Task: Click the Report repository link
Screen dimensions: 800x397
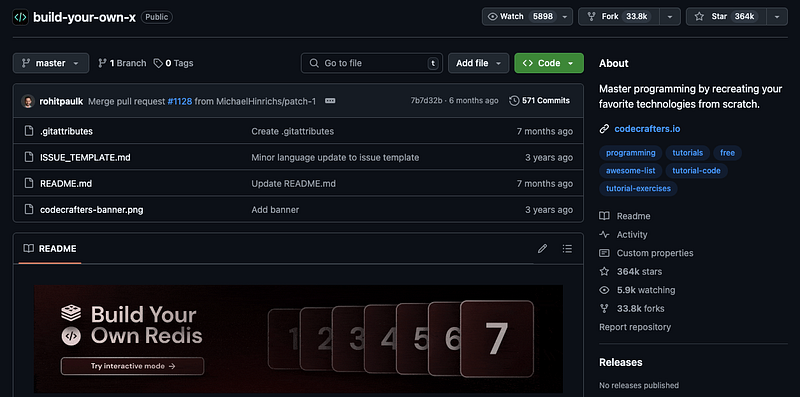Action: click(635, 327)
